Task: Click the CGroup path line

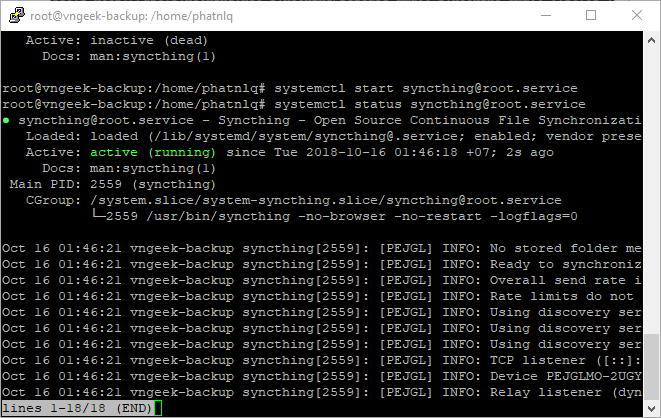Action: coord(293,201)
